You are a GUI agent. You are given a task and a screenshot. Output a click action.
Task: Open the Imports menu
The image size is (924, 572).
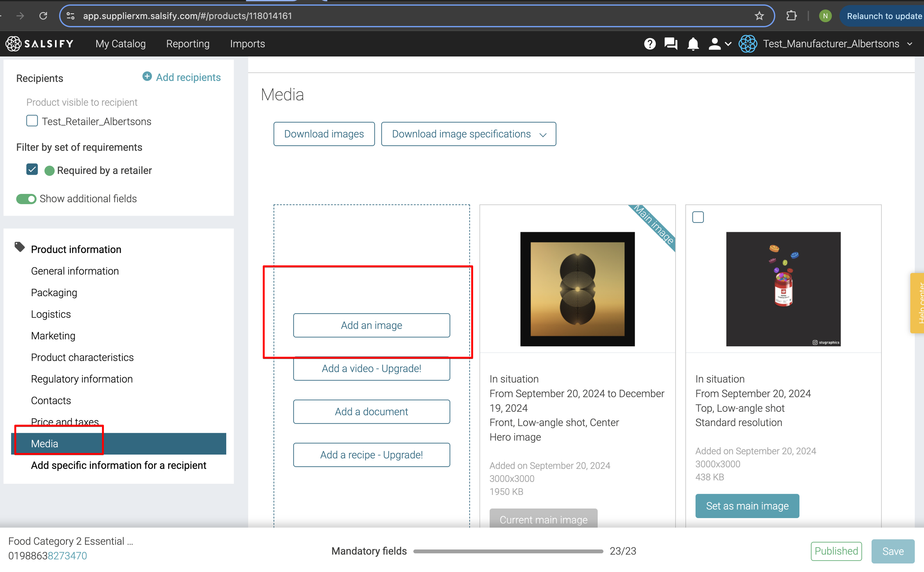[x=247, y=44]
